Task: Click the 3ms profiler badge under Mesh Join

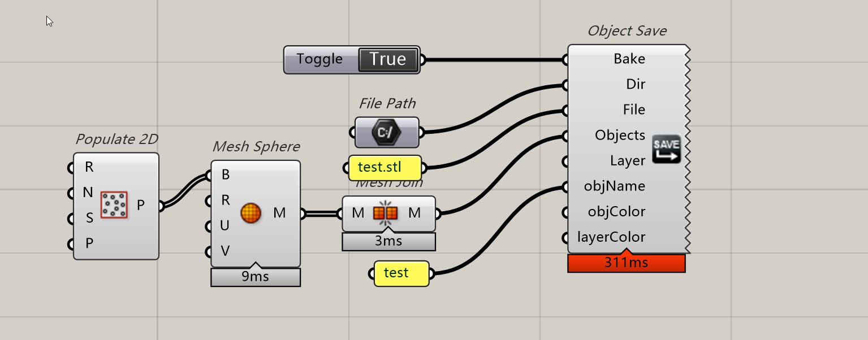Action: pyautogui.click(x=388, y=241)
